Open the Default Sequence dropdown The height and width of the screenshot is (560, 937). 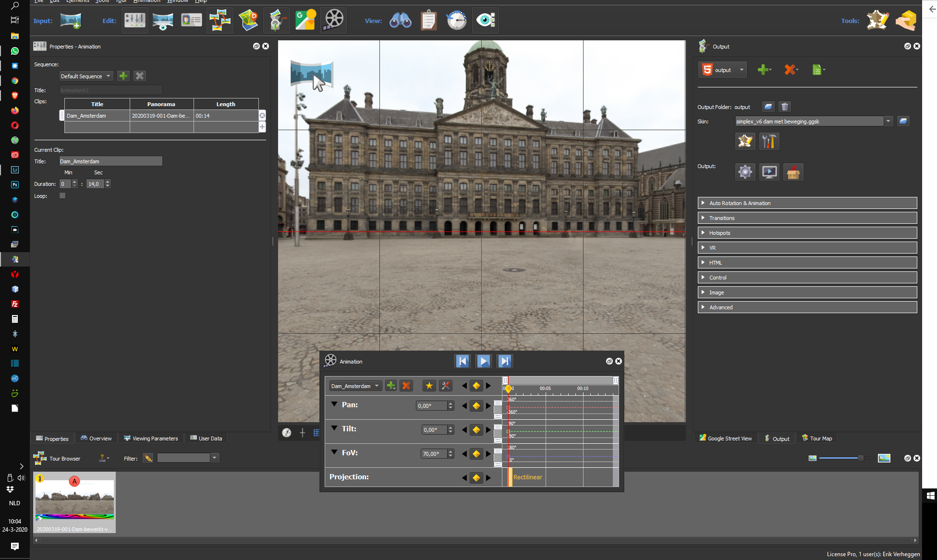pos(86,76)
